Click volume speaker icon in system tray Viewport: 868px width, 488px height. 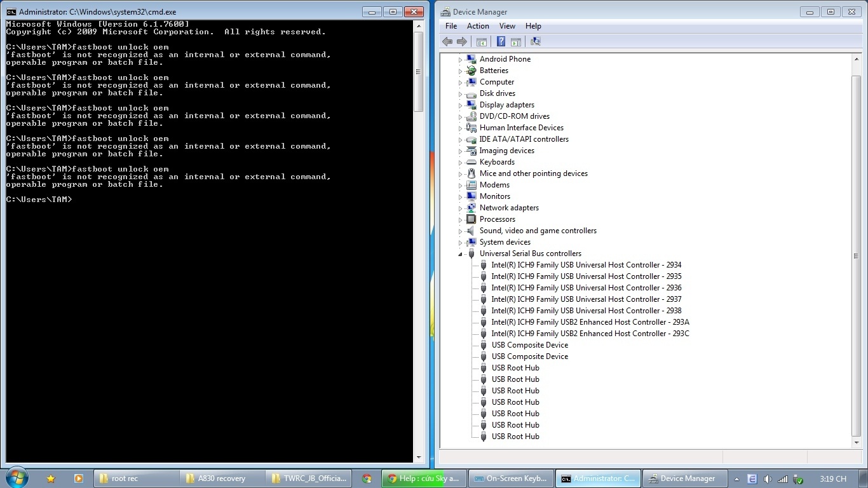tap(768, 479)
